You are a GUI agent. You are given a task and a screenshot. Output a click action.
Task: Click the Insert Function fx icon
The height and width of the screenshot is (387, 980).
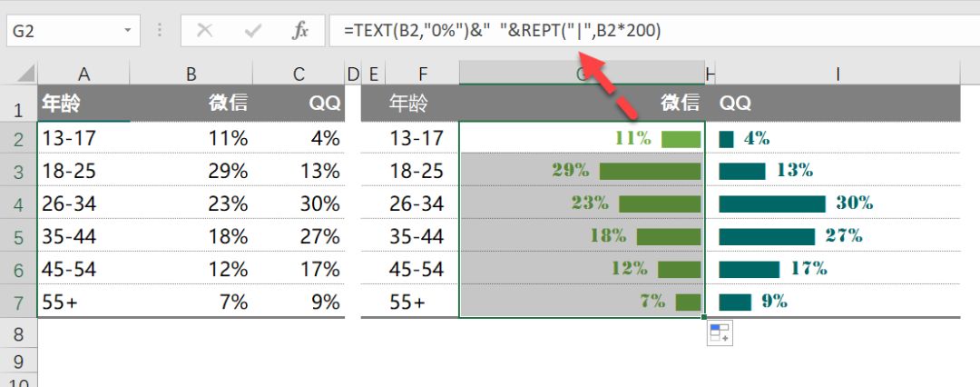click(300, 31)
